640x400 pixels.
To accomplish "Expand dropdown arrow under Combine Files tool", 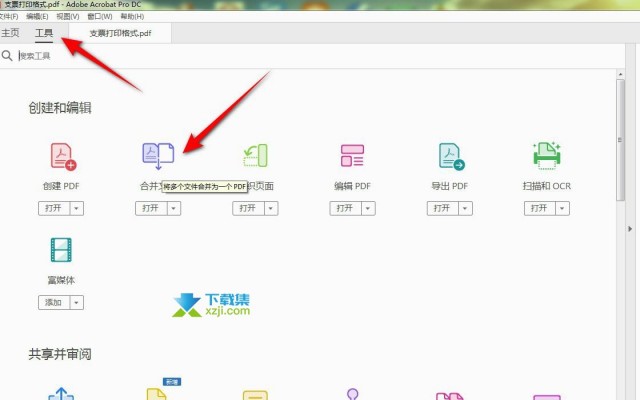I will [x=174, y=208].
